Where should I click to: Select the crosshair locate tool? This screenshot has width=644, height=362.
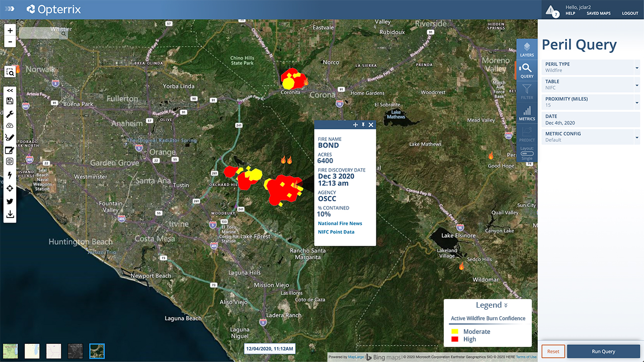(x=10, y=188)
